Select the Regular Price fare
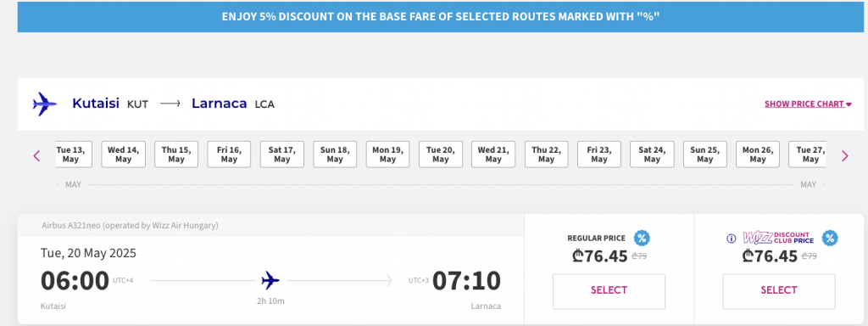The width and height of the screenshot is (868, 326). [x=609, y=291]
